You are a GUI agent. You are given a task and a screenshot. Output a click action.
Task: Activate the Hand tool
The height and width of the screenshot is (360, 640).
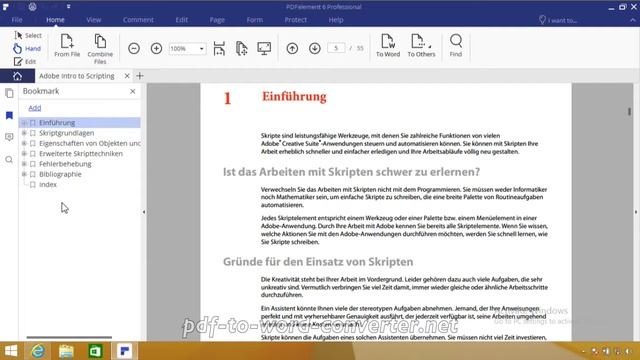27,49
